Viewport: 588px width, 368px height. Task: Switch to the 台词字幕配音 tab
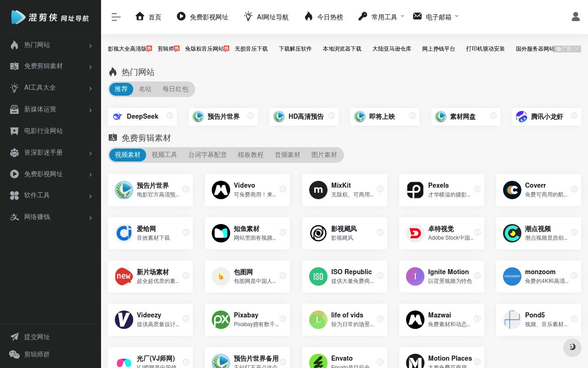(x=208, y=155)
